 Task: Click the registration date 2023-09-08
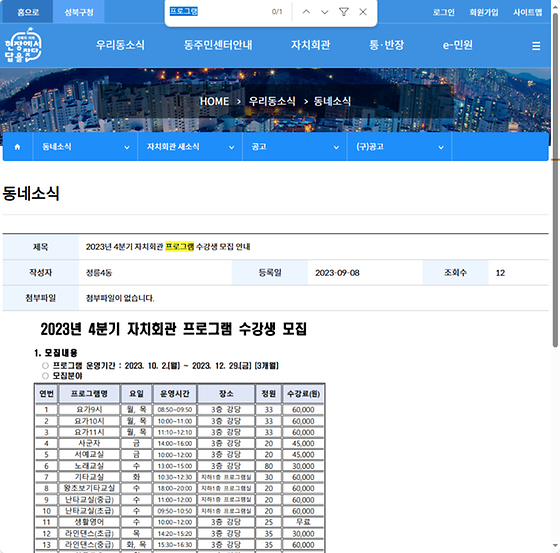[x=337, y=273]
